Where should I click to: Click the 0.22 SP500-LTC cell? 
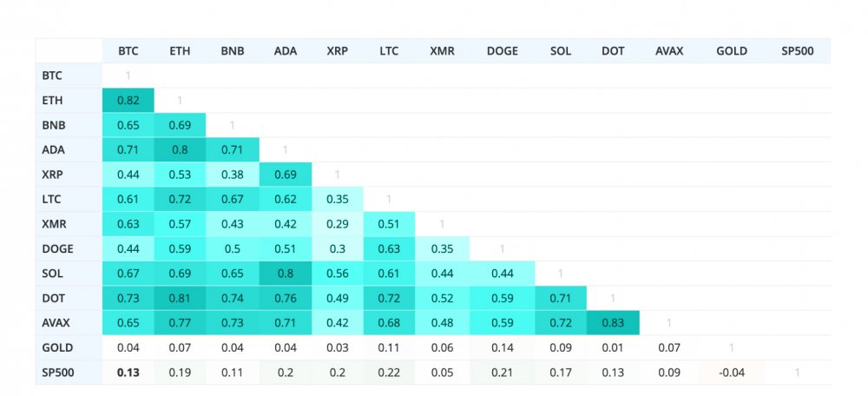pyautogui.click(x=389, y=373)
